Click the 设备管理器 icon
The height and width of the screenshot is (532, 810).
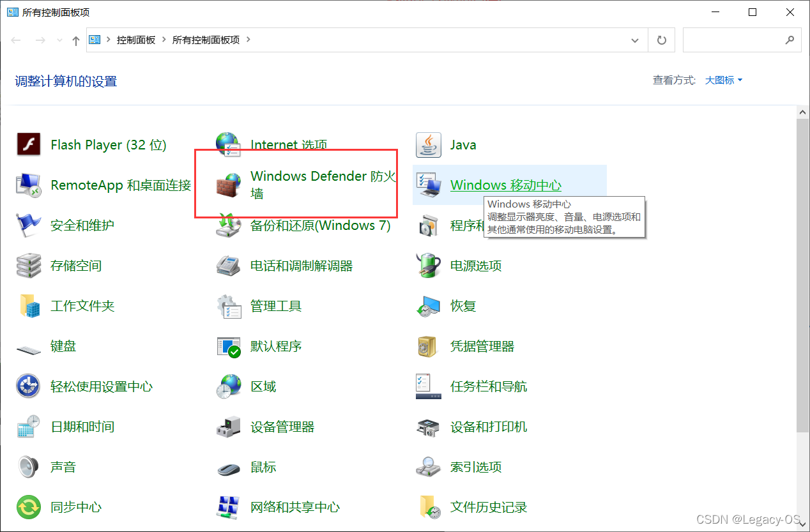[x=228, y=427]
